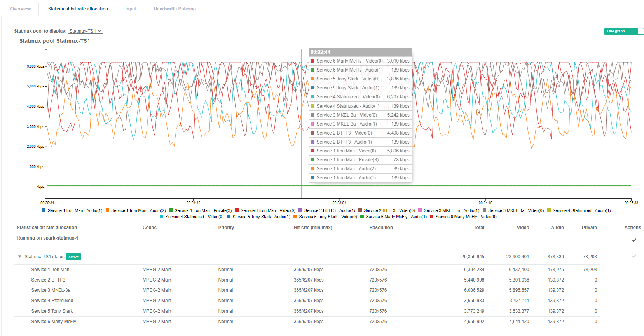
Task: Click cyan legend square for Service 4 Statmuxed Video(0)
Action: [161, 217]
